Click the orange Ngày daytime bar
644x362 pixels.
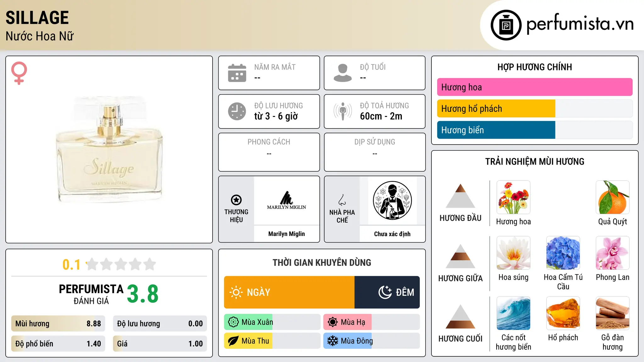point(289,292)
